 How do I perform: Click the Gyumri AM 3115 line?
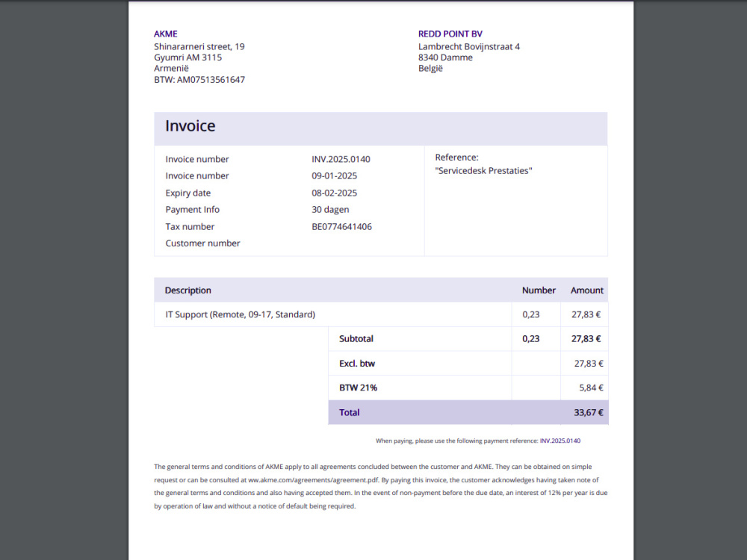pyautogui.click(x=187, y=57)
